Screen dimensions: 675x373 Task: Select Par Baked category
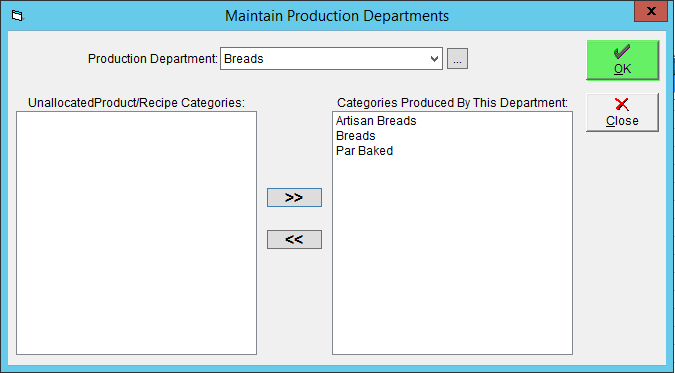tap(364, 151)
